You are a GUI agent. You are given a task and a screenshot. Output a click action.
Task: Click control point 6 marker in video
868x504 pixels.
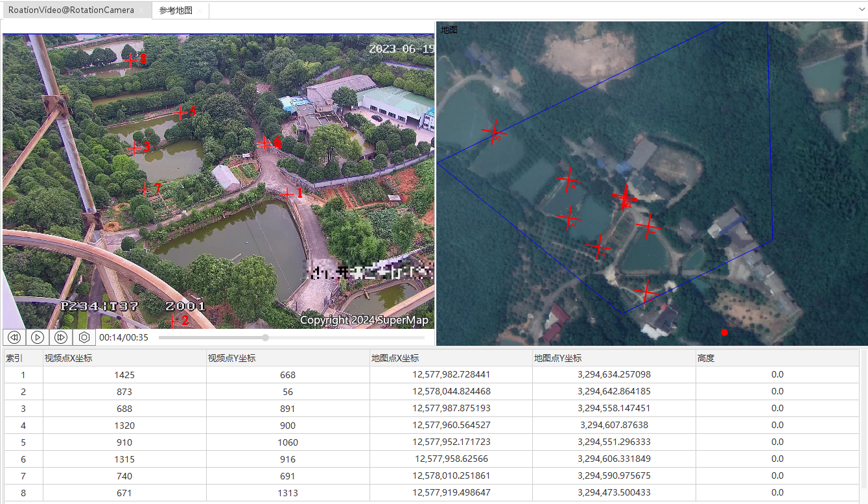(264, 143)
